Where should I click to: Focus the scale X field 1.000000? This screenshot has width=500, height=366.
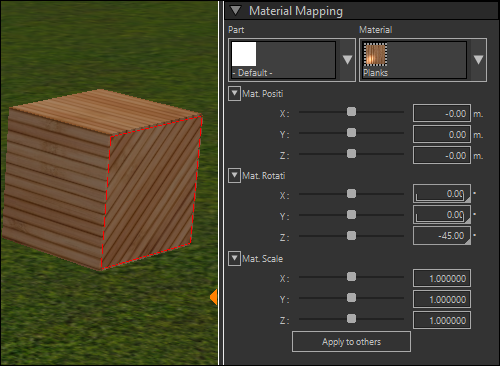[x=442, y=278]
